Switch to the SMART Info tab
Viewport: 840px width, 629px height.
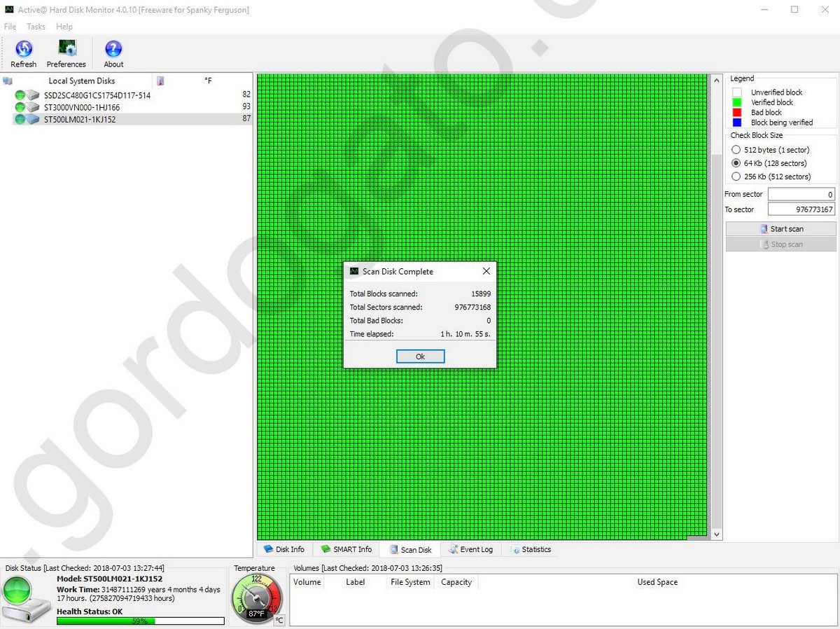346,550
